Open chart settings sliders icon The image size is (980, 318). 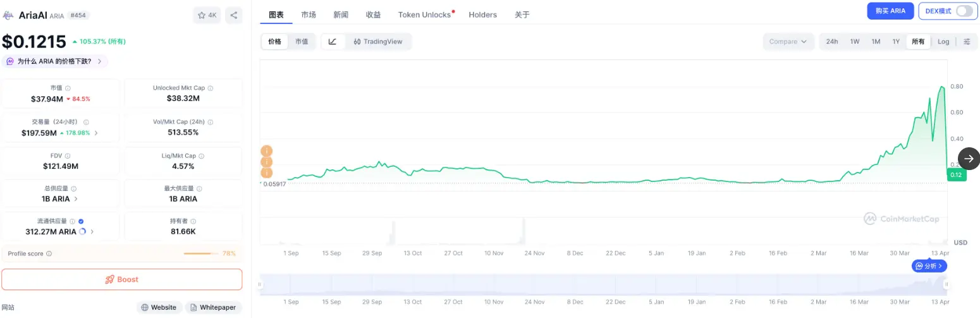[x=967, y=42]
